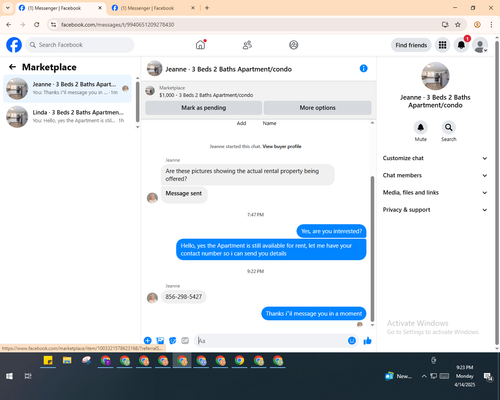Open Task View on the taskbar
This screenshot has height=400, width=500.
[28, 376]
